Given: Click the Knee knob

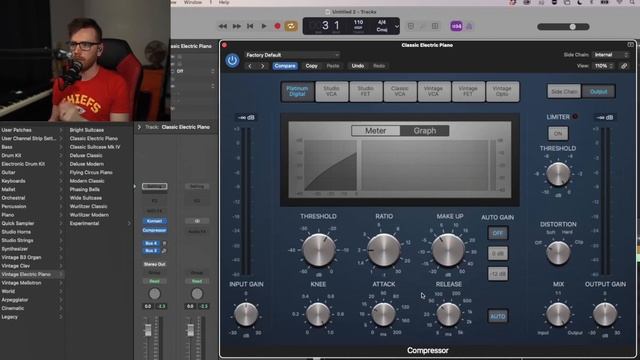Looking at the screenshot, I should 318,314.
